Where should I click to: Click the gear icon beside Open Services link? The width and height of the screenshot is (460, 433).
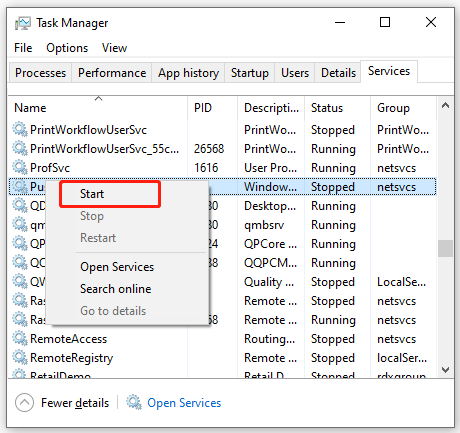pos(134,402)
